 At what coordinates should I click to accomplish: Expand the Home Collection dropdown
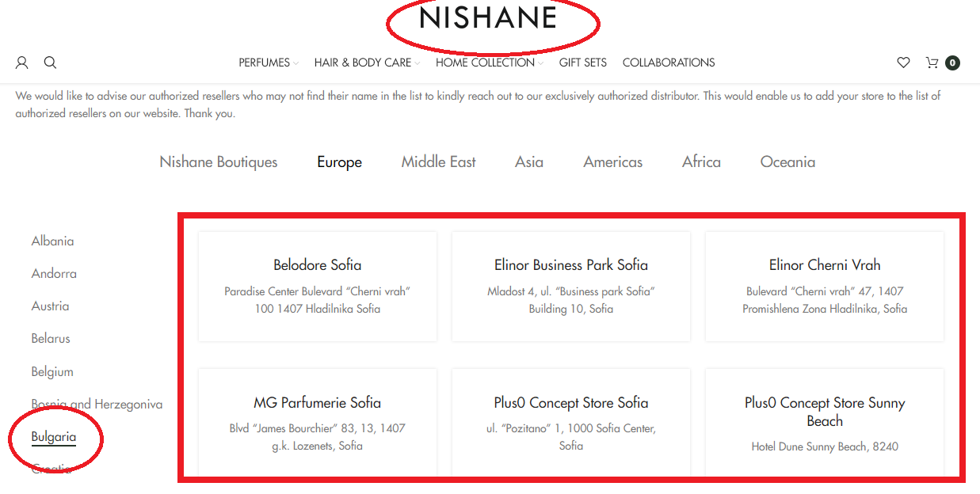[489, 63]
